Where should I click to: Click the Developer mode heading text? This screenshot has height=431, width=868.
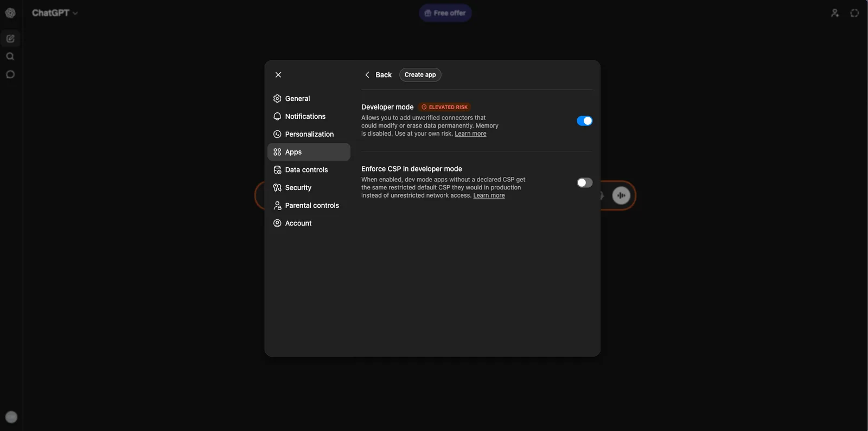387,107
